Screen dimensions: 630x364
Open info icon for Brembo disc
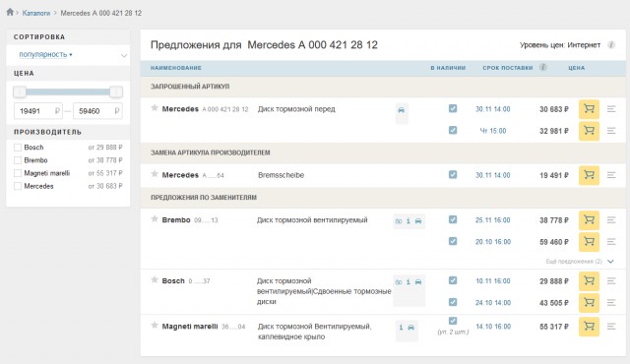[409, 221]
